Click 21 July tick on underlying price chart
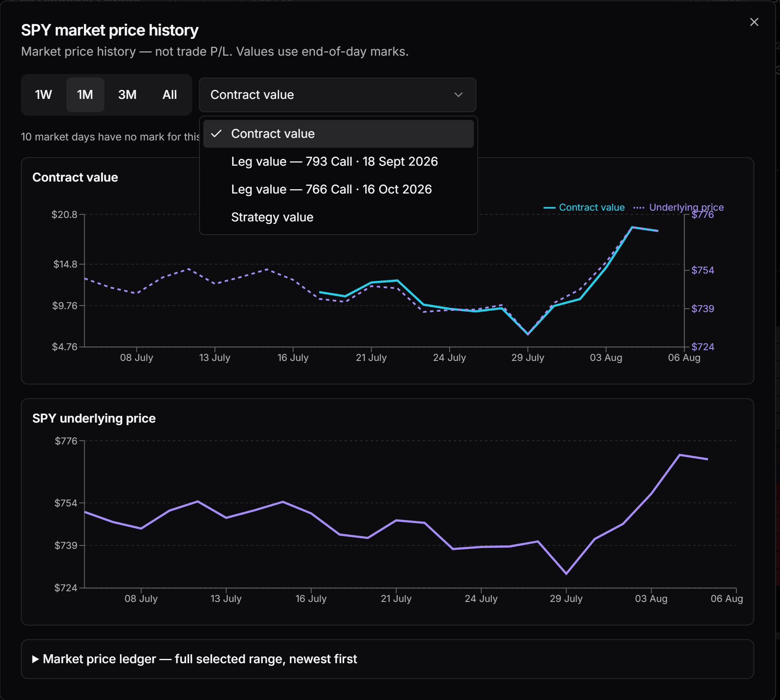Viewport: 780px width, 700px height. [x=396, y=599]
